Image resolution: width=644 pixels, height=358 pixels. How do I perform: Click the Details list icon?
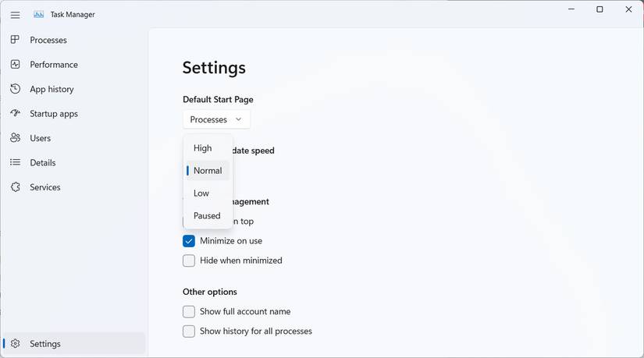15,162
